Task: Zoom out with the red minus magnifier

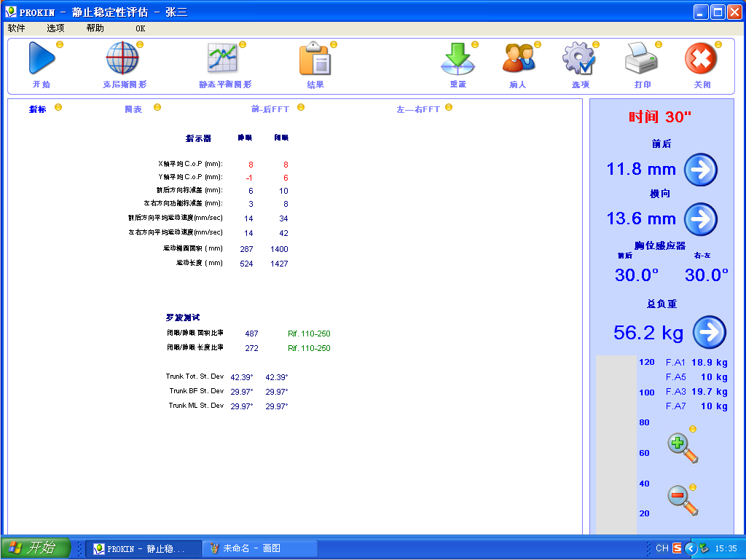Action: (682, 500)
